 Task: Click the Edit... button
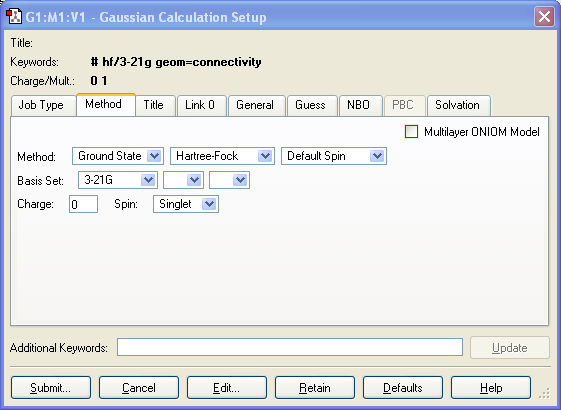(x=227, y=387)
